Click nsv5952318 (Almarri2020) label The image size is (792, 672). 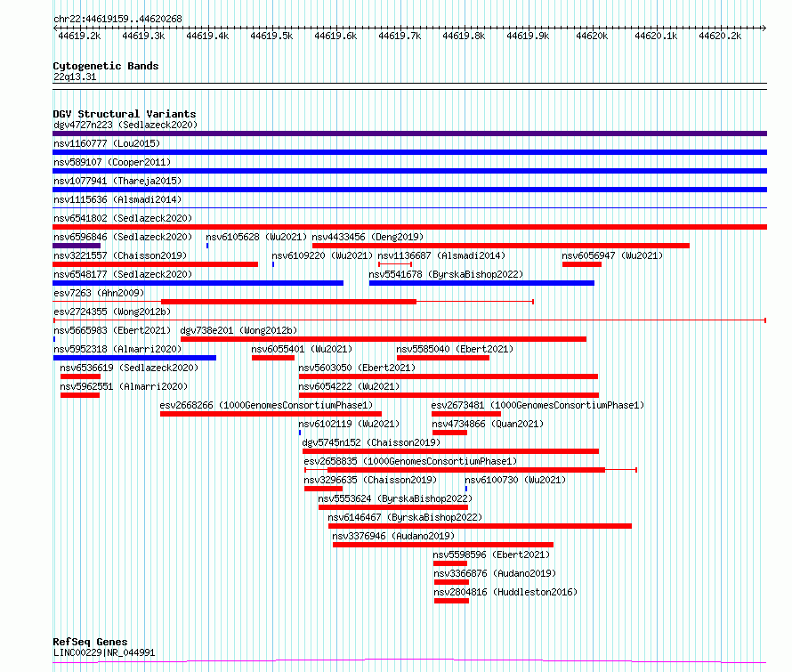117,349
